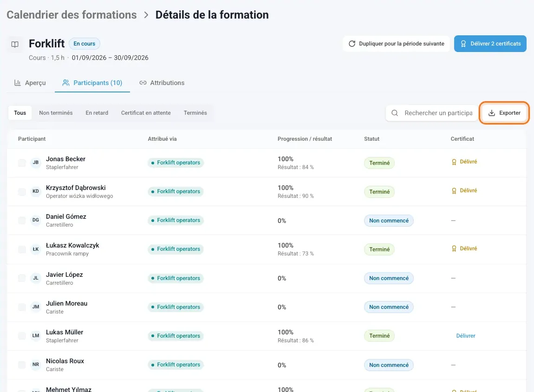Click Délivrer link for Lukas Müller
534x392 pixels.
click(x=466, y=336)
